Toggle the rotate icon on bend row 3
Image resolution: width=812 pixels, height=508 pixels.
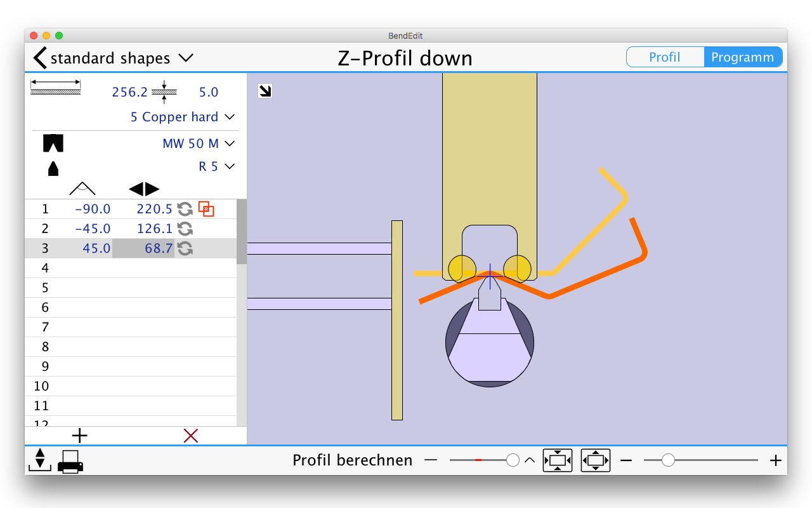185,248
